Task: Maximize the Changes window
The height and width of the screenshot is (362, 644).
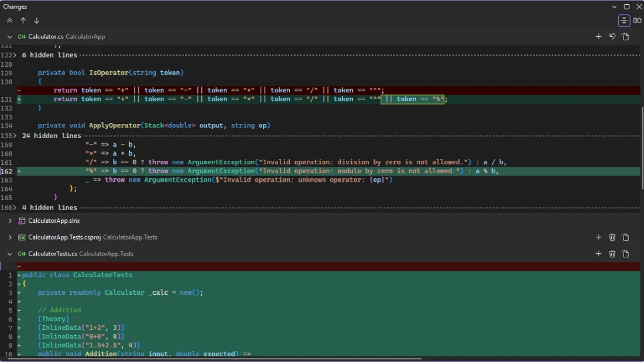Action: click(x=626, y=6)
